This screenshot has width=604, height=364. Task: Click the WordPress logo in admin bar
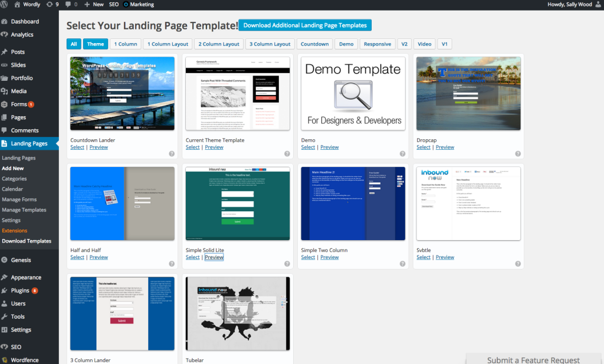tap(5, 4)
